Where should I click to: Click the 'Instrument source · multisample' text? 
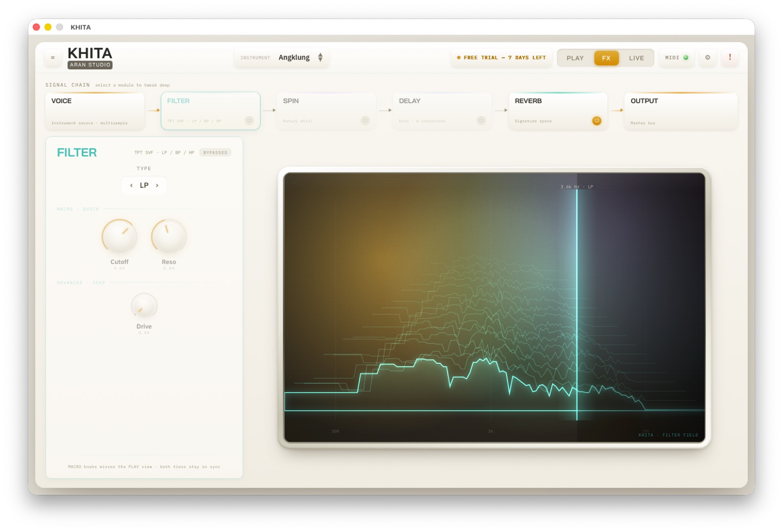pyautogui.click(x=89, y=123)
